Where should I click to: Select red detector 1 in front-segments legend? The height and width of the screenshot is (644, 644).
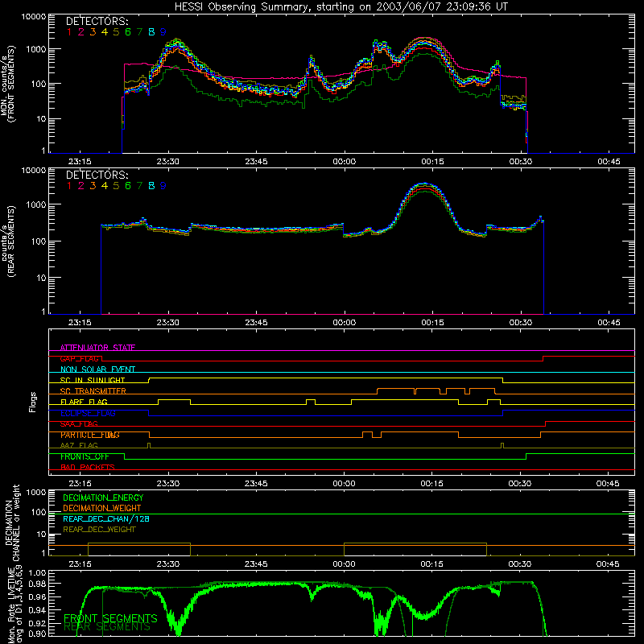point(69,32)
